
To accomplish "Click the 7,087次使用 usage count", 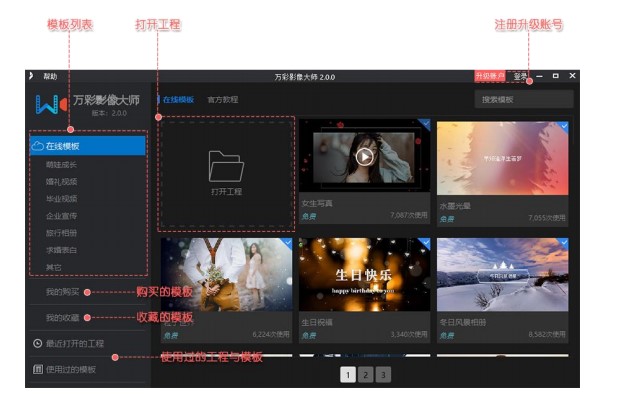I will click(409, 215).
